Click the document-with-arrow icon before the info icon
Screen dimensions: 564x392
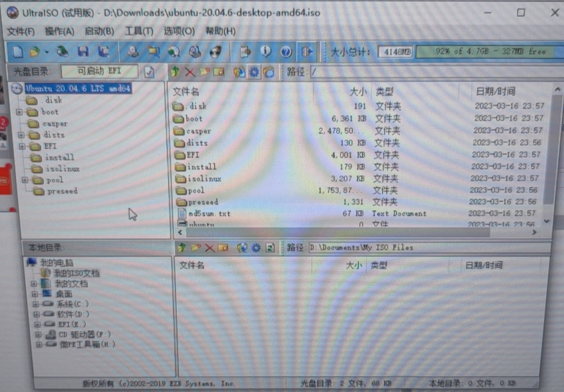(245, 52)
